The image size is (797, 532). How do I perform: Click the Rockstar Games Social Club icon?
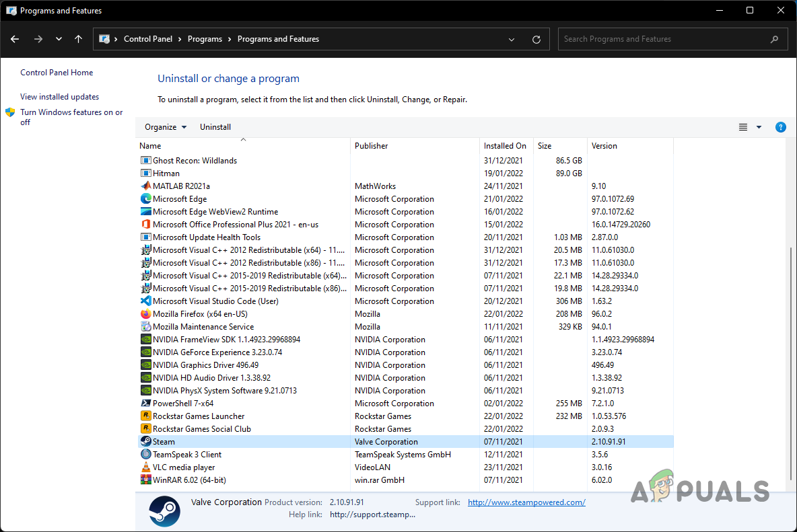(146, 428)
